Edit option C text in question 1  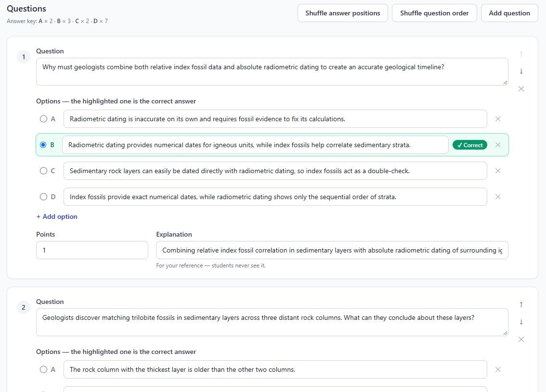(x=275, y=171)
